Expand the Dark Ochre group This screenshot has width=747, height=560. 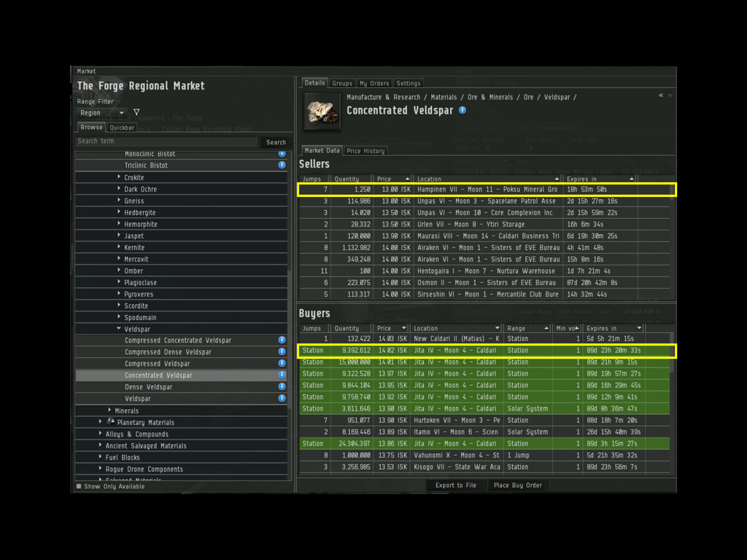click(x=119, y=189)
